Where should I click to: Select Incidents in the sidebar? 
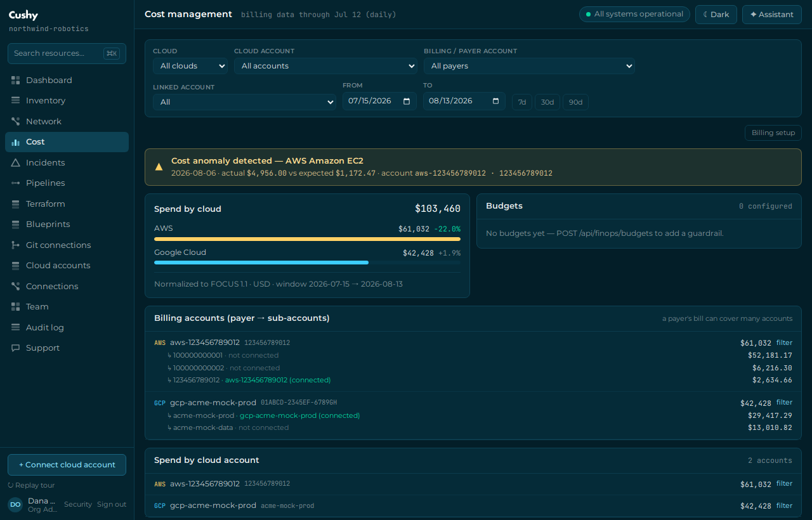pos(67,162)
